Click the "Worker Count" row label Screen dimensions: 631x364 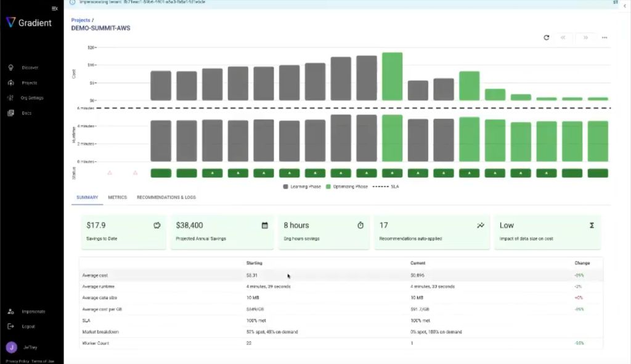[96, 343]
